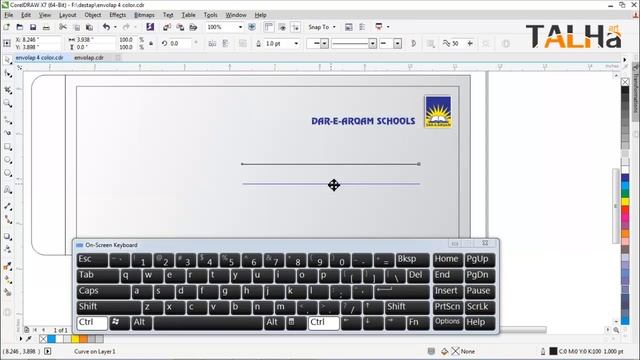Click PrtScn key on On-Screen Keyboard
Image resolution: width=640 pixels, height=360 pixels.
(447, 307)
